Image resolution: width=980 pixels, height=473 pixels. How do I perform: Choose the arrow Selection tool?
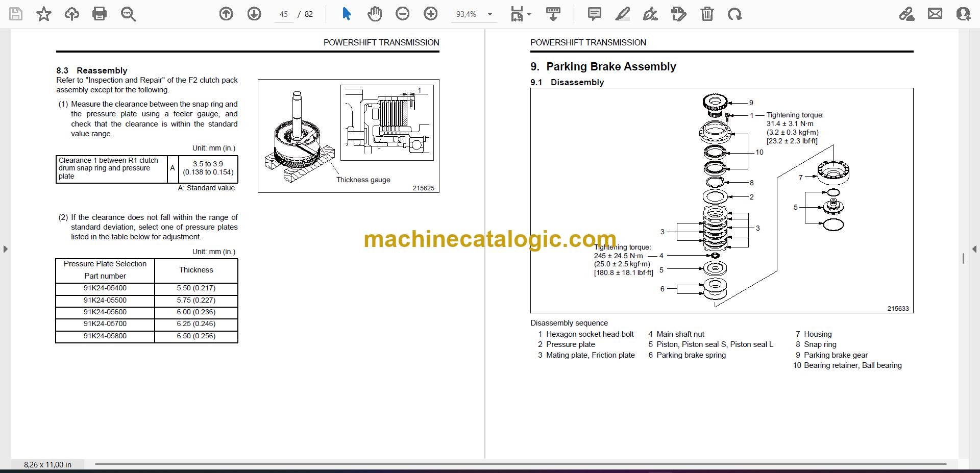(347, 14)
